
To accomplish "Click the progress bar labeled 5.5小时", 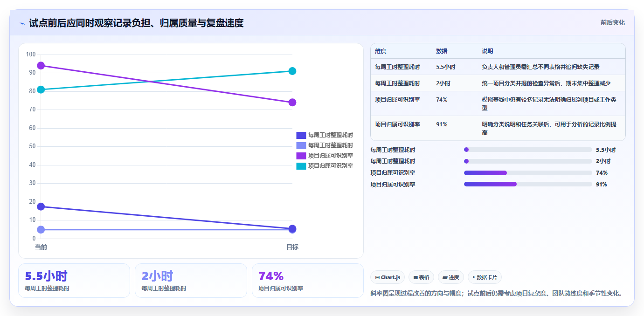I will click(x=528, y=150).
